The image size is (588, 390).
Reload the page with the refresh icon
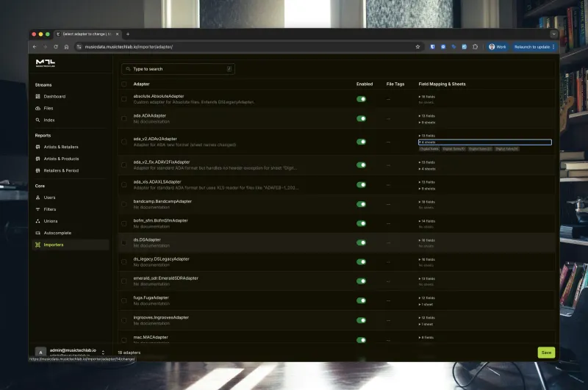[x=56, y=47]
